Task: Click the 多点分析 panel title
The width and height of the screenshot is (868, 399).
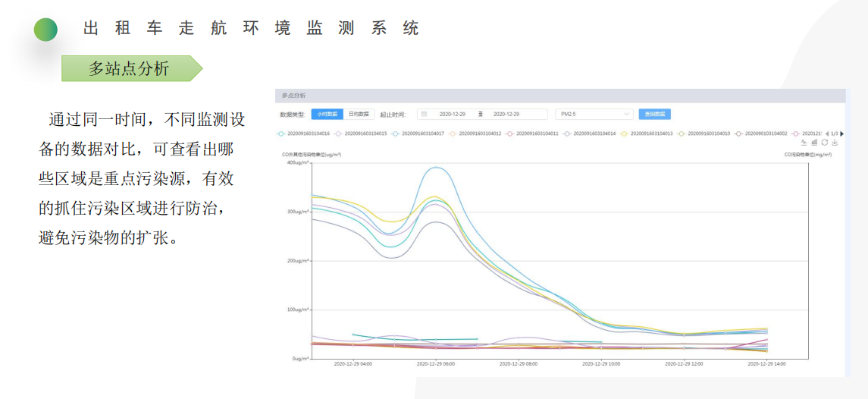Action: point(293,96)
